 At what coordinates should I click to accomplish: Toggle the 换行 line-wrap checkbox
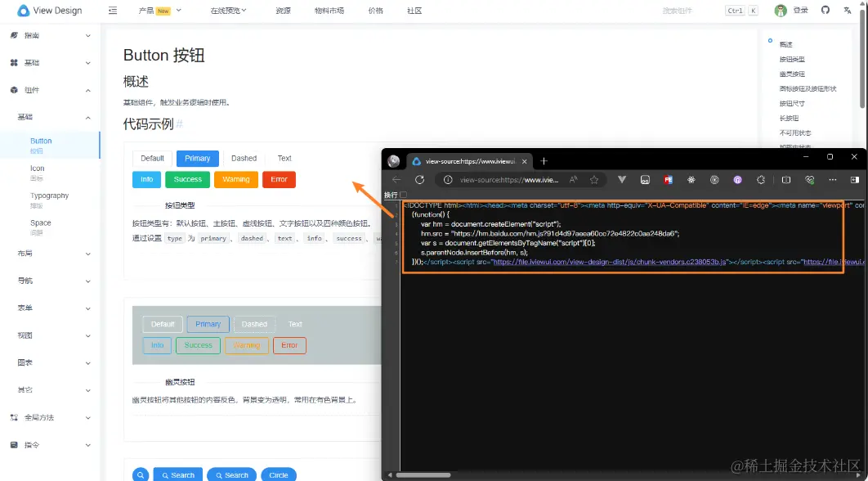tap(403, 195)
